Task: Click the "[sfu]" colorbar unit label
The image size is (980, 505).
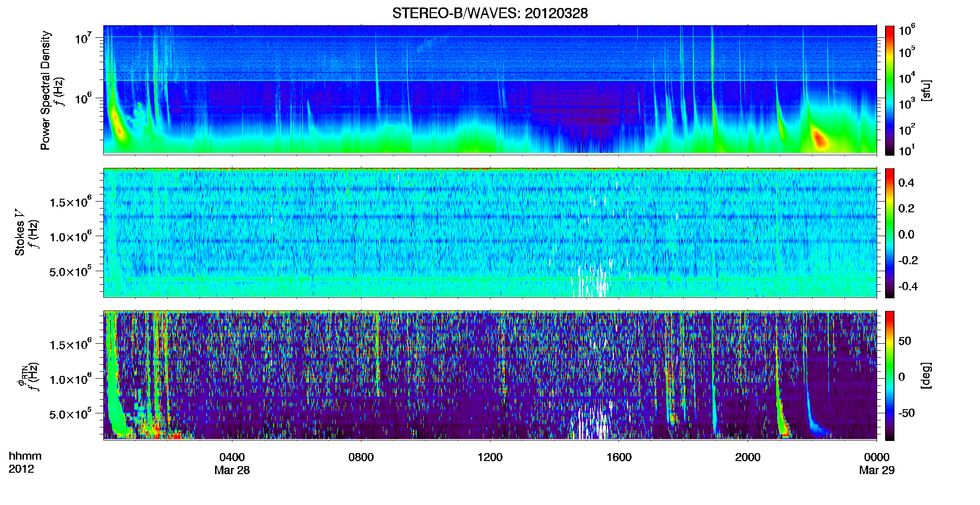Action: pyautogui.click(x=926, y=90)
